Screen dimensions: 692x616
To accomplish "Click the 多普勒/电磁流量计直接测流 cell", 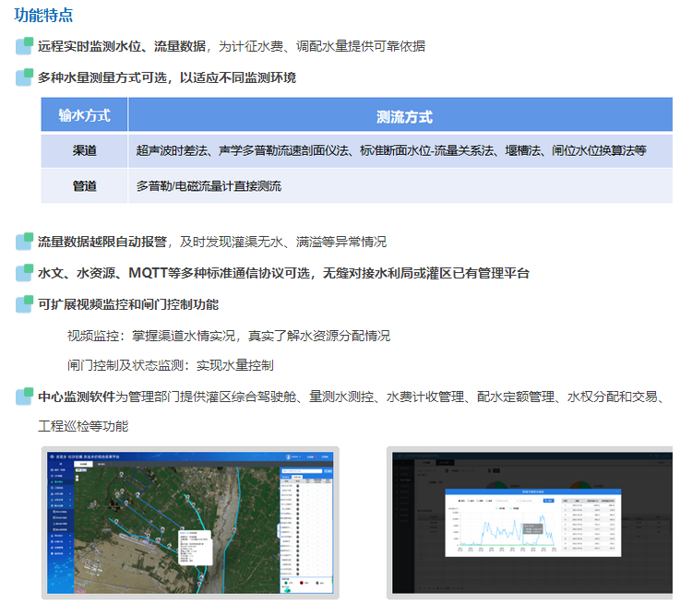I will pyautogui.click(x=209, y=185).
